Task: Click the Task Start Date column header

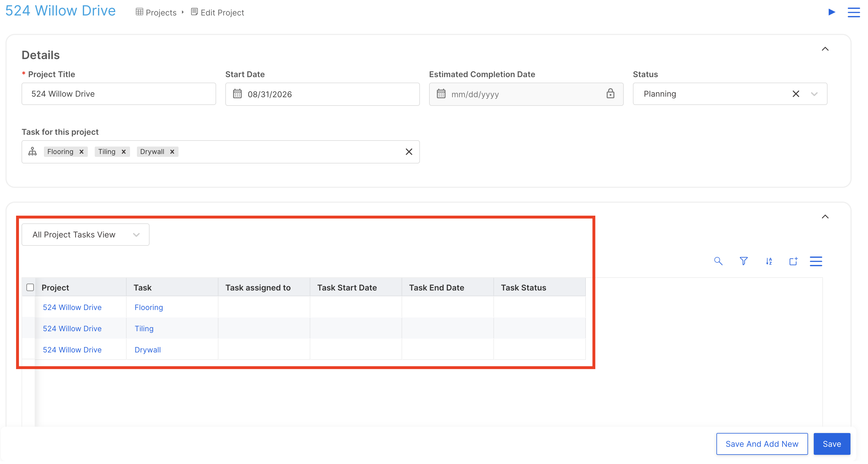Action: point(356,287)
